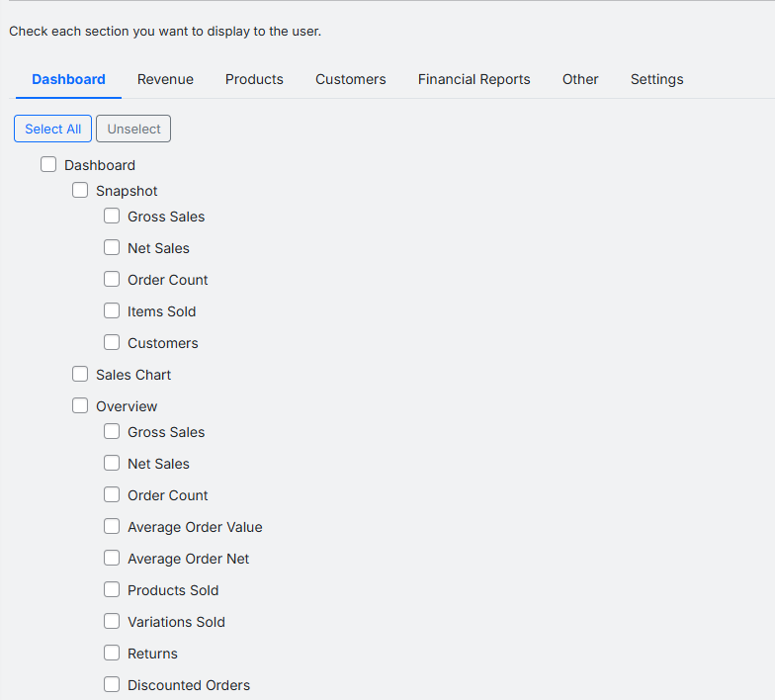Viewport: 775px width, 700px height.
Task: Check Average Order Net checkbox
Action: (x=112, y=559)
